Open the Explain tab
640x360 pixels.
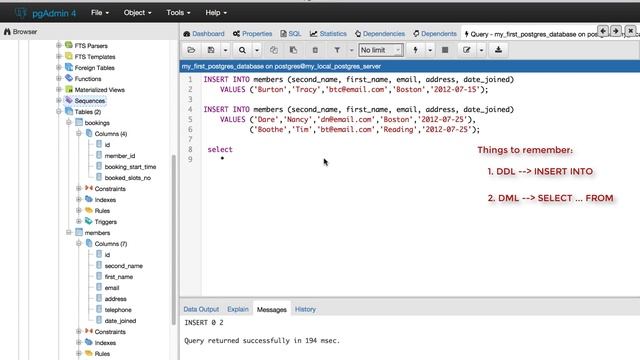pyautogui.click(x=238, y=309)
